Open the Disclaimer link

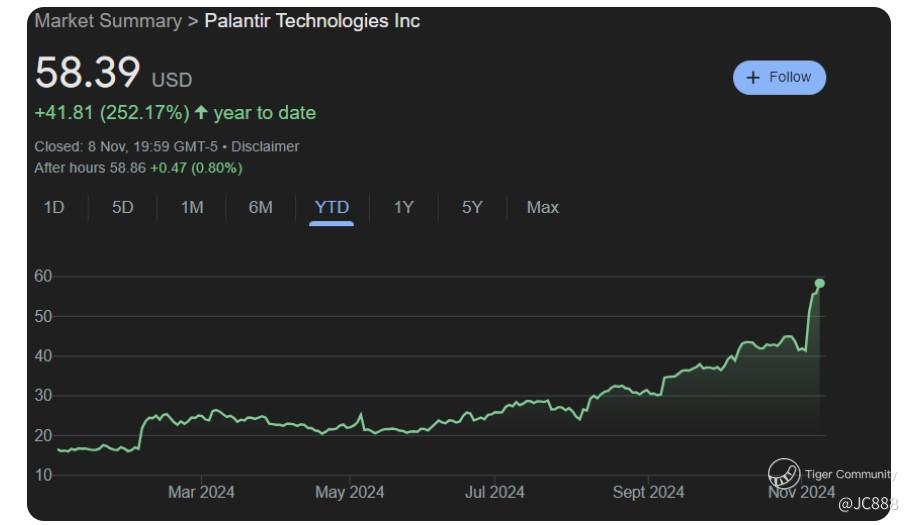click(x=265, y=147)
